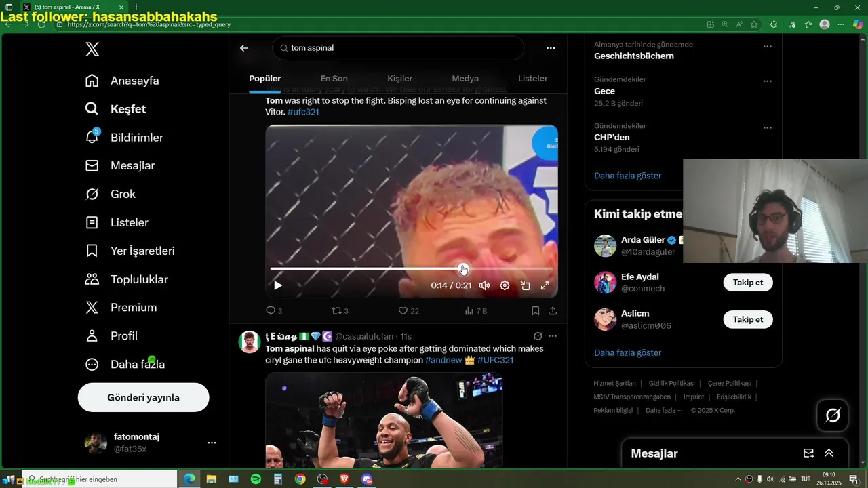The image size is (868, 488).
Task: Open casualufcfan post more options
Action: click(x=553, y=336)
